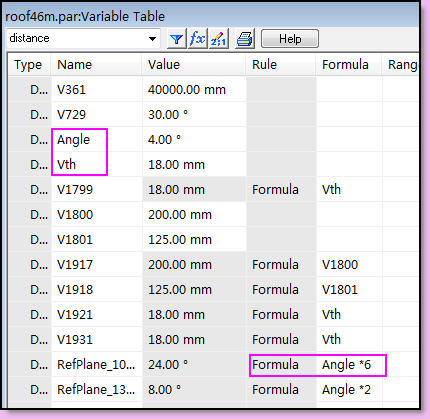Select the Angle variable name
The height and width of the screenshot is (419, 430).
[96, 140]
